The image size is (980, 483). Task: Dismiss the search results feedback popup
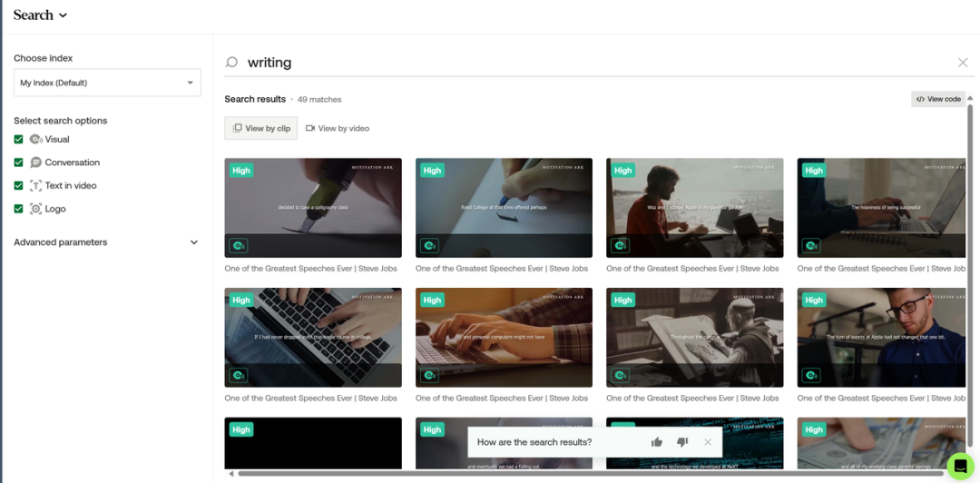point(708,442)
